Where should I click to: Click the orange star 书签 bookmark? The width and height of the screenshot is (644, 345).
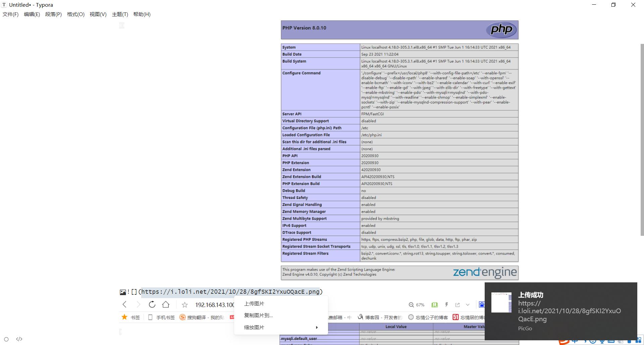(131, 317)
